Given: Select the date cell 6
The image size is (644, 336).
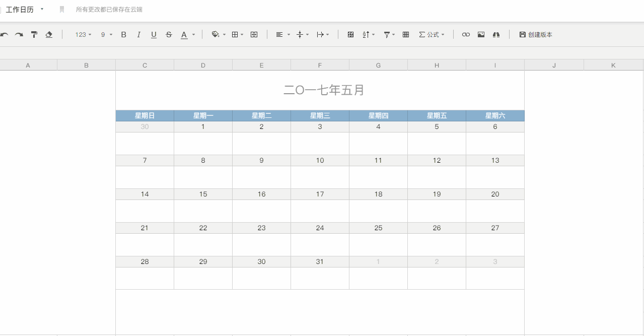Looking at the screenshot, I should pos(495,127).
